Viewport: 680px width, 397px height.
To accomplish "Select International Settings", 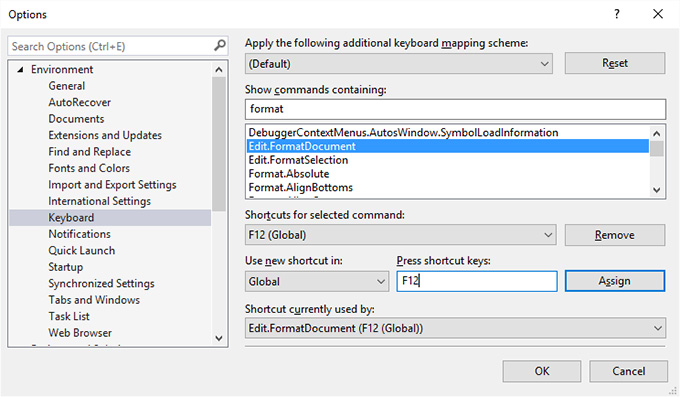I will click(x=100, y=201).
